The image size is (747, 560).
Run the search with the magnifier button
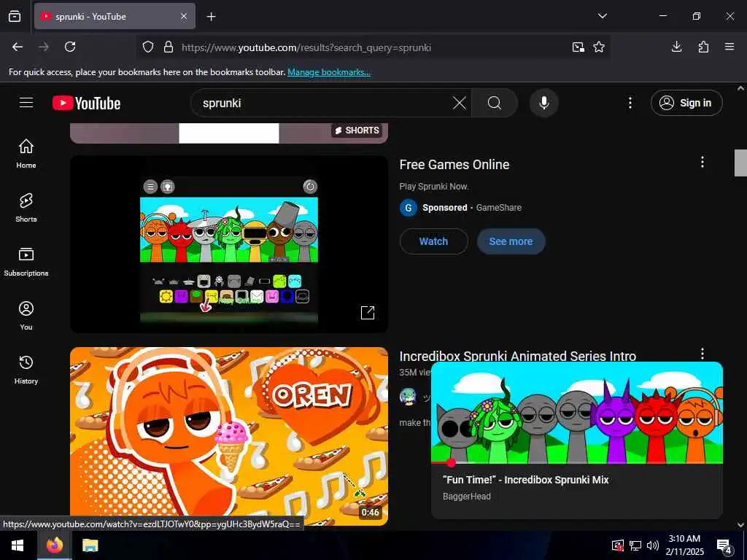point(495,103)
